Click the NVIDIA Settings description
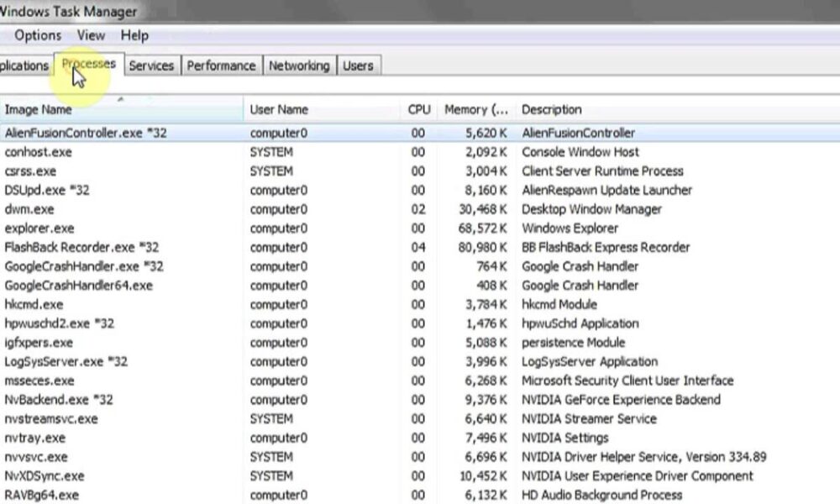 click(565, 438)
